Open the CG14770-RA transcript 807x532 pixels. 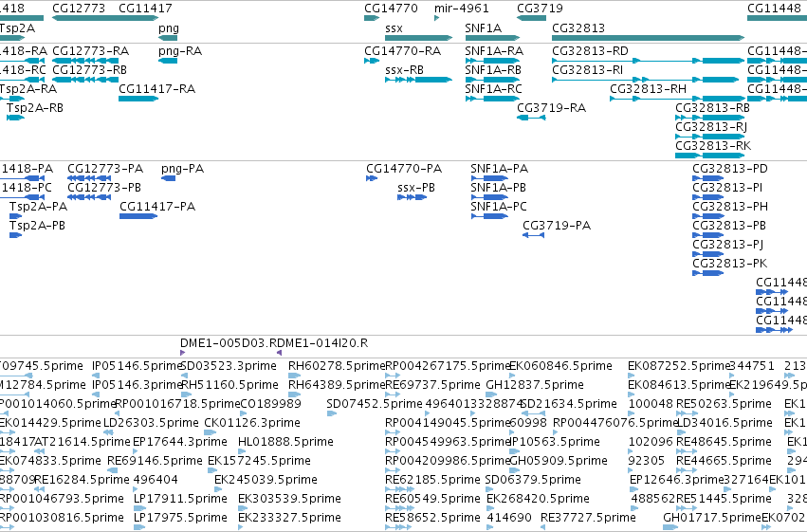pos(402,51)
